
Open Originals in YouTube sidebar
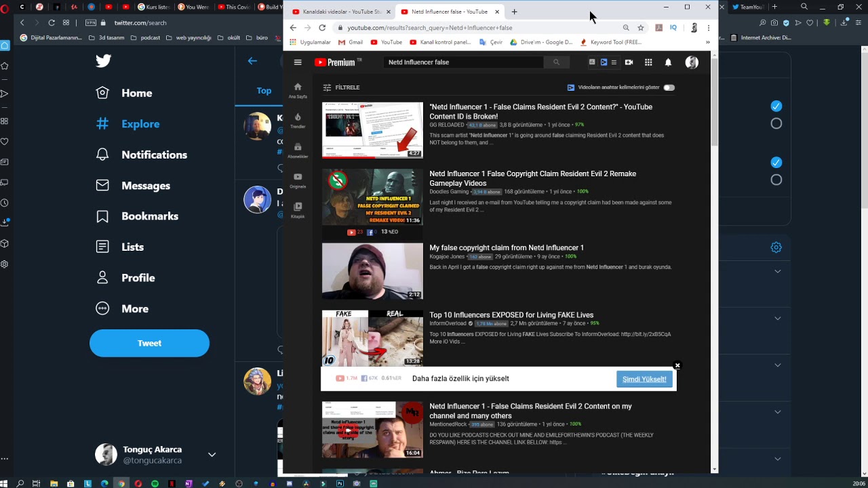298,180
